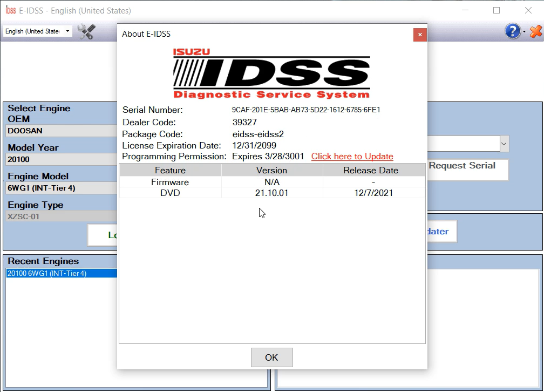The image size is (544, 392).
Task: Click the 'Click here to Update' link
Action: pyautogui.click(x=352, y=156)
